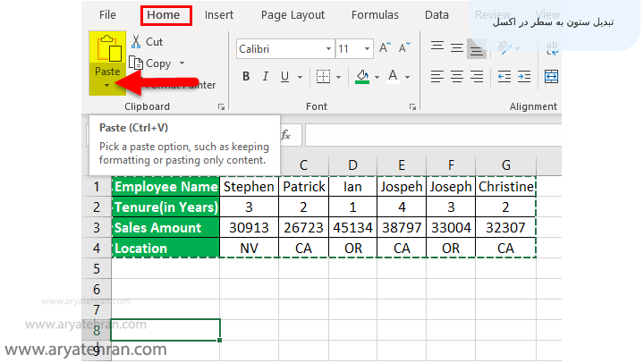
Task: Toggle Bold formatting
Action: pyautogui.click(x=246, y=77)
